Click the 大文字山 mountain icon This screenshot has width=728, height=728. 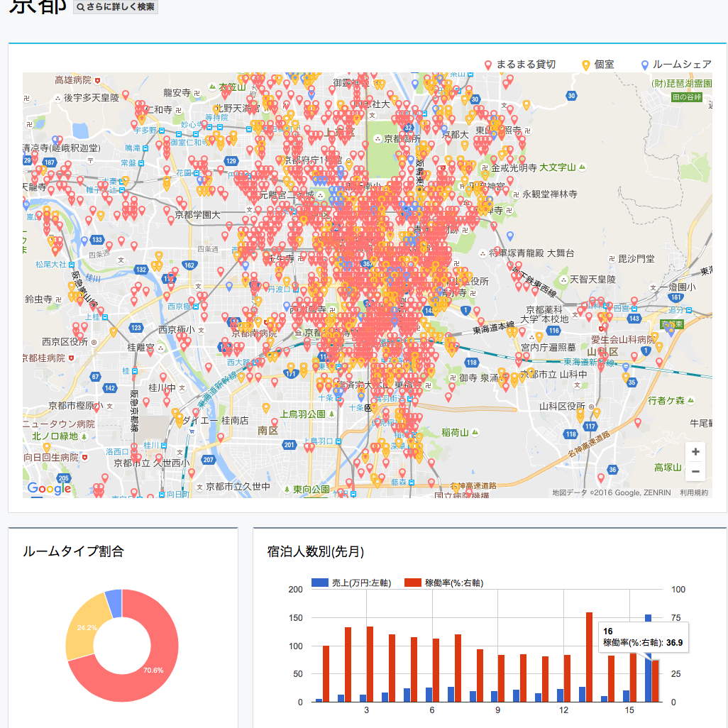[x=583, y=167]
